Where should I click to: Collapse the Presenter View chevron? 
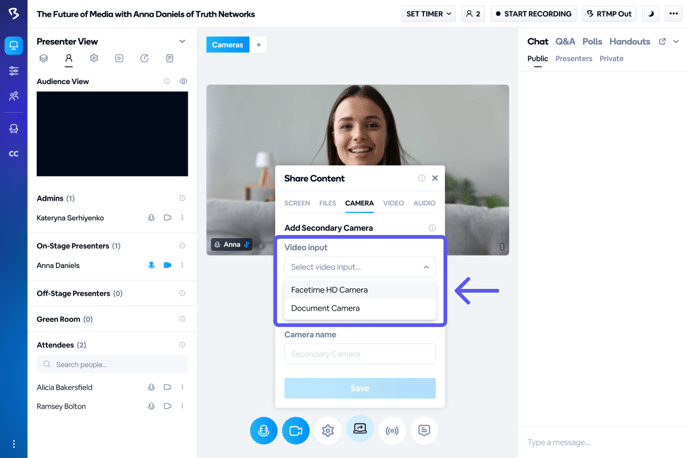point(182,41)
